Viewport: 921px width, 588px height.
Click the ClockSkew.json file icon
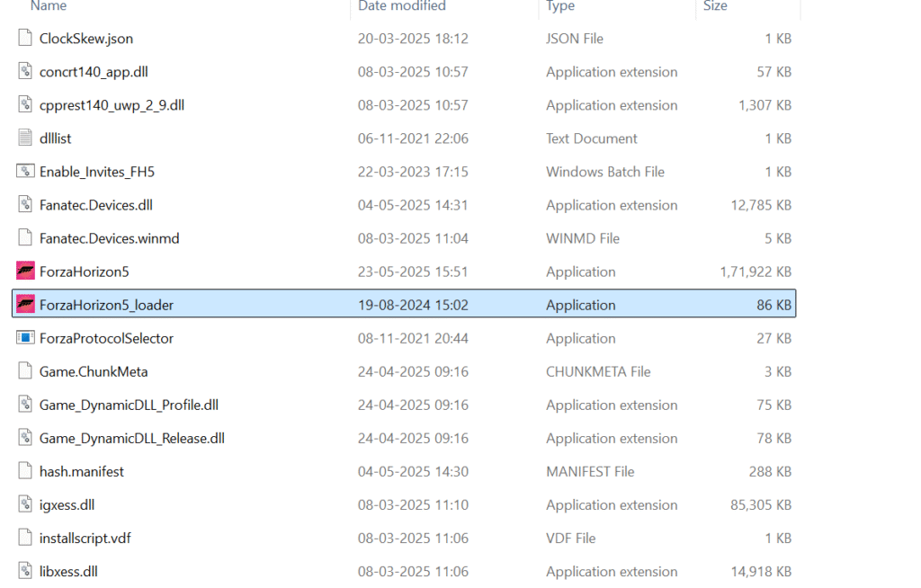pyautogui.click(x=24, y=38)
